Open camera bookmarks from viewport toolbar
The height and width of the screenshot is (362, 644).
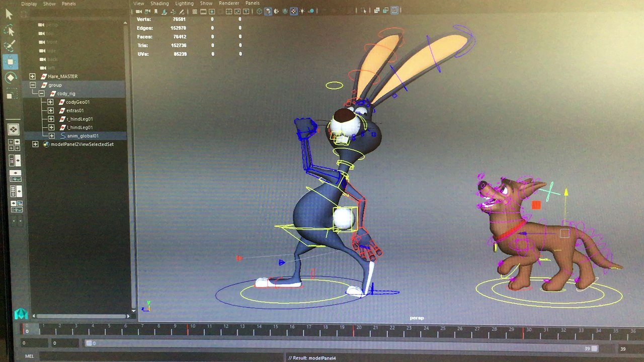156,11
